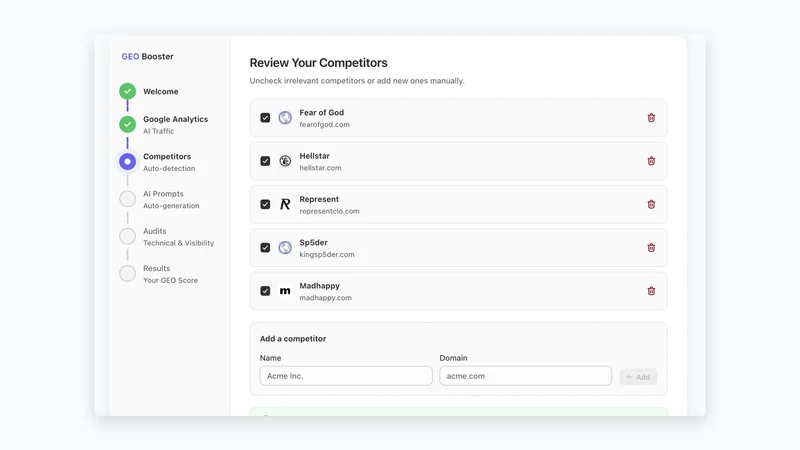
Task: Open the Google Analytics step
Action: click(176, 119)
